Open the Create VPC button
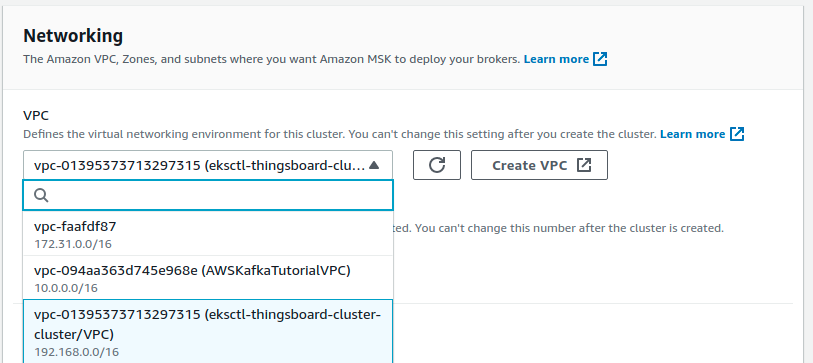 tap(539, 165)
